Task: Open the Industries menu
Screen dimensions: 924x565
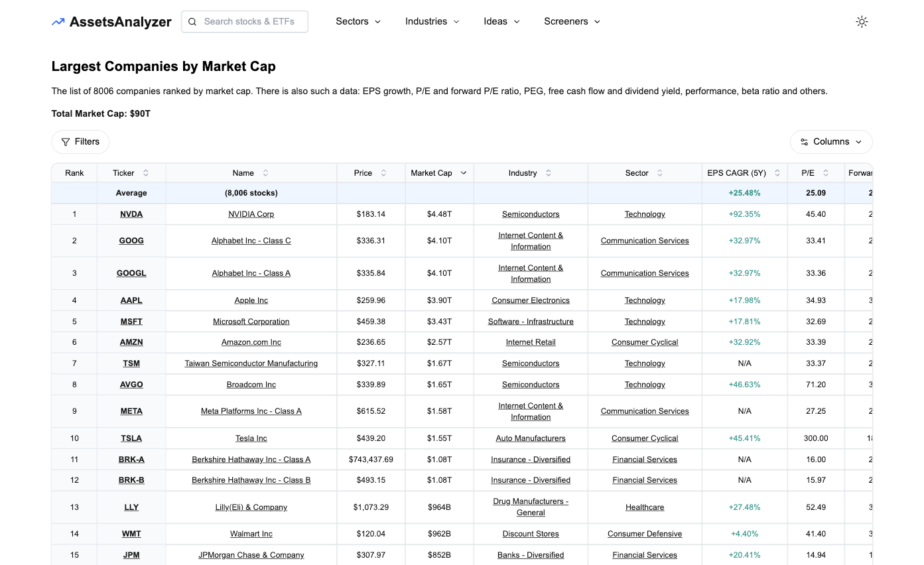Action: coord(432,21)
